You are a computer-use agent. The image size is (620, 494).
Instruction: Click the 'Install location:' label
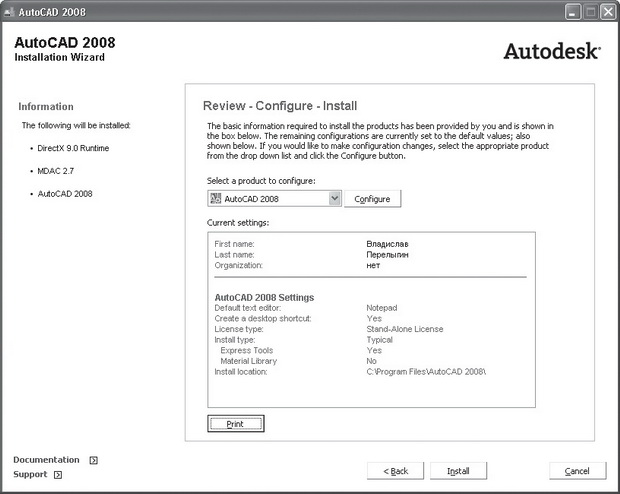[x=241, y=372]
